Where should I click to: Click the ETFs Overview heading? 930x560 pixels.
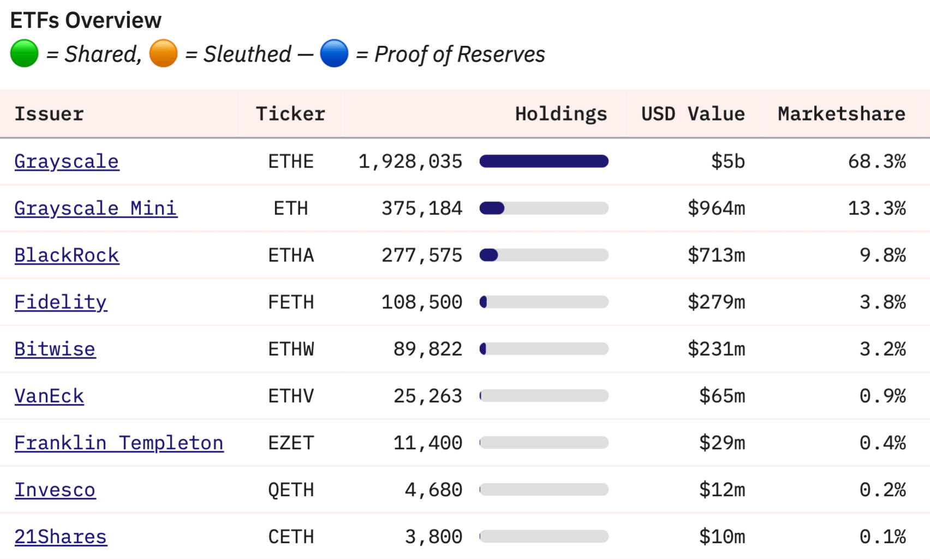(x=86, y=20)
